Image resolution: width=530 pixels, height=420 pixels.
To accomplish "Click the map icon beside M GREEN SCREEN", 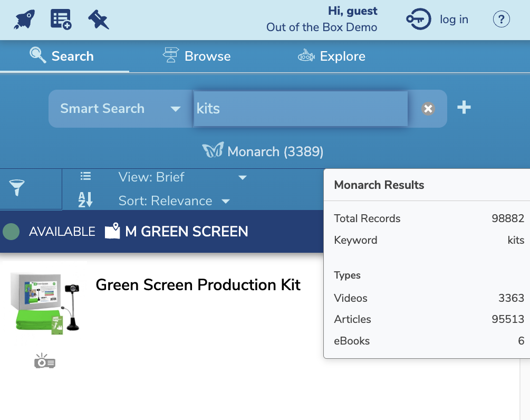I will point(112,231).
